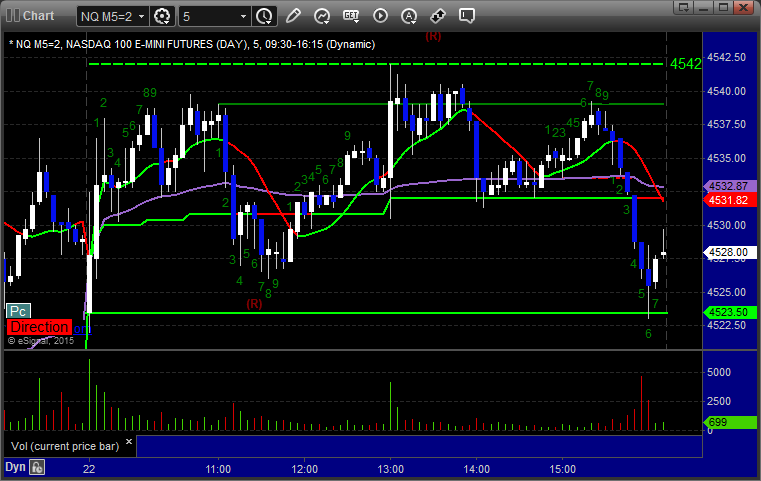Click the Dyn scaling label
761x481 pixels.
pyautogui.click(x=15, y=467)
